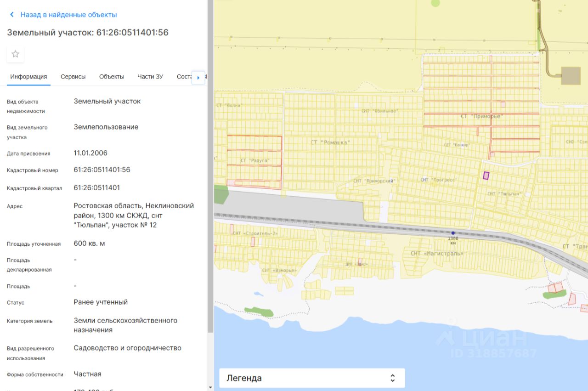Image resolution: width=588 pixels, height=391 pixels.
Task: Click the 1300 km railway marker dot
Action: (x=453, y=233)
